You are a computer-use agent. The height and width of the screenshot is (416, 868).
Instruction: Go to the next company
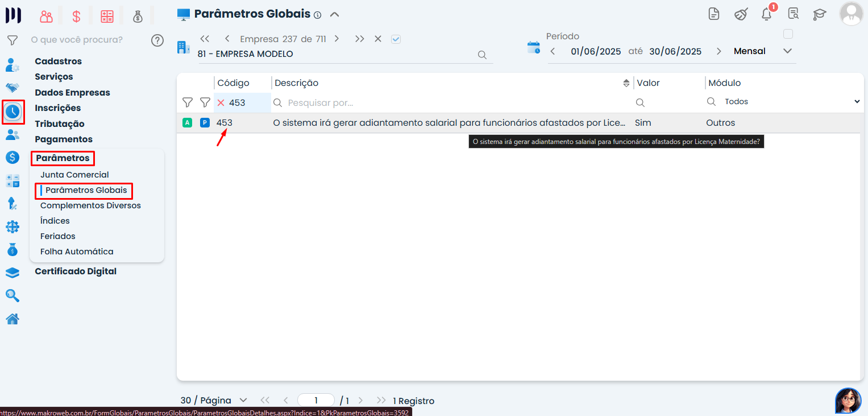pyautogui.click(x=337, y=39)
